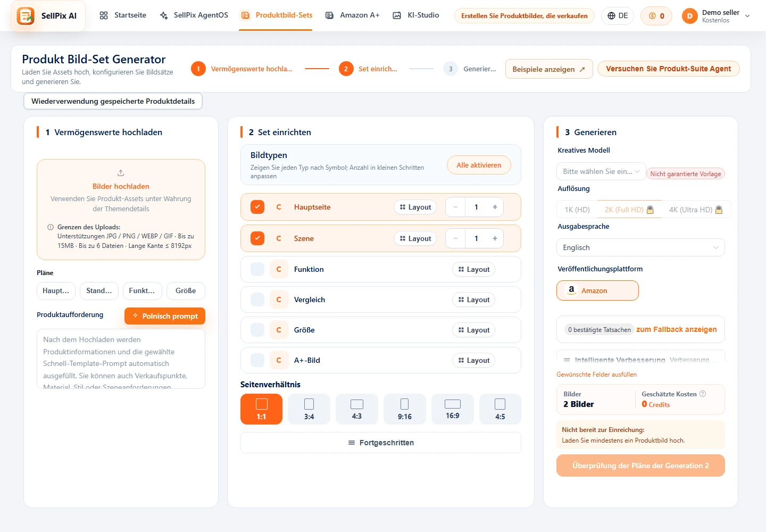Open Layout options for Hauptseite
Image resolution: width=766 pixels, height=532 pixels.
point(415,207)
